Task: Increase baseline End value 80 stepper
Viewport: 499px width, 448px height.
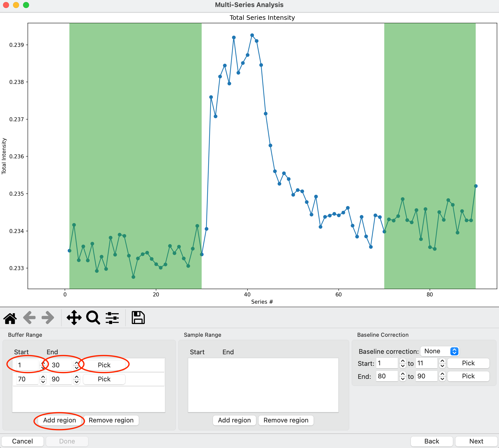Action: point(403,374)
